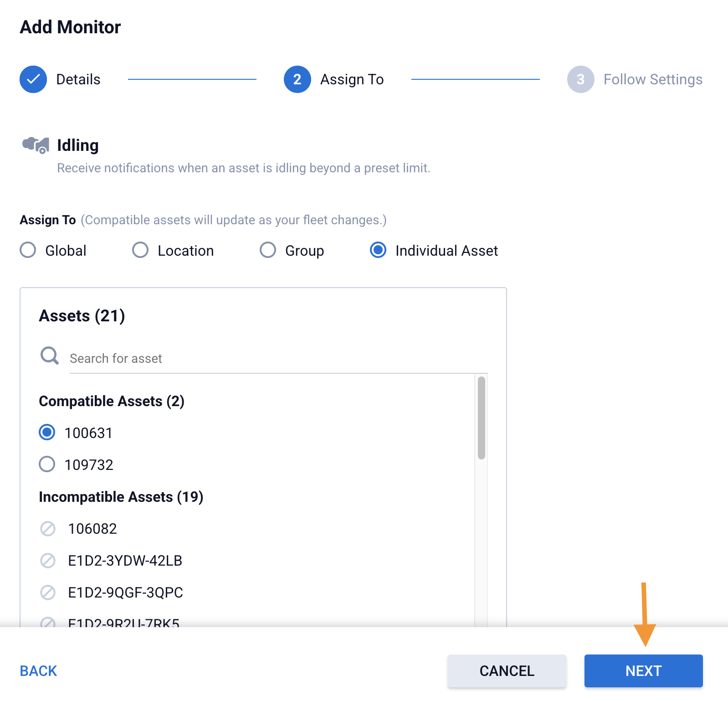The image size is (728, 701).
Task: Click the Idling truck icon
Action: click(36, 145)
